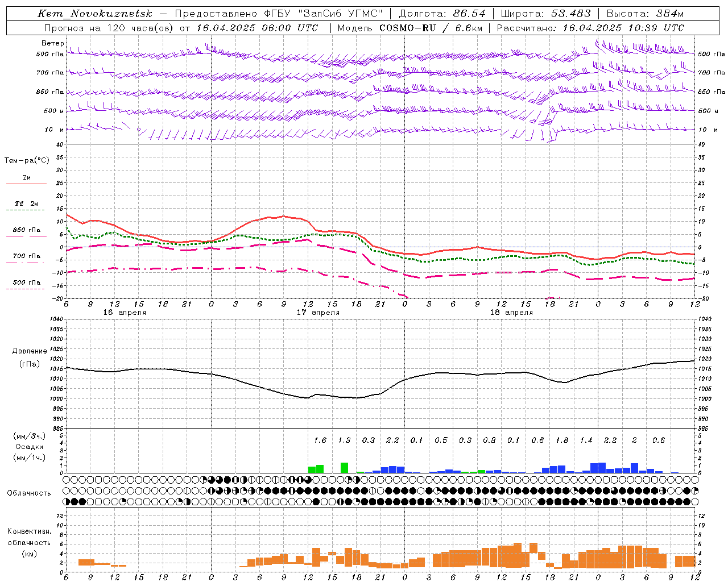The width and height of the screenshot is (728, 582).
Task: Click the 1.6 three-hour precipitation value
Action: coord(320,440)
